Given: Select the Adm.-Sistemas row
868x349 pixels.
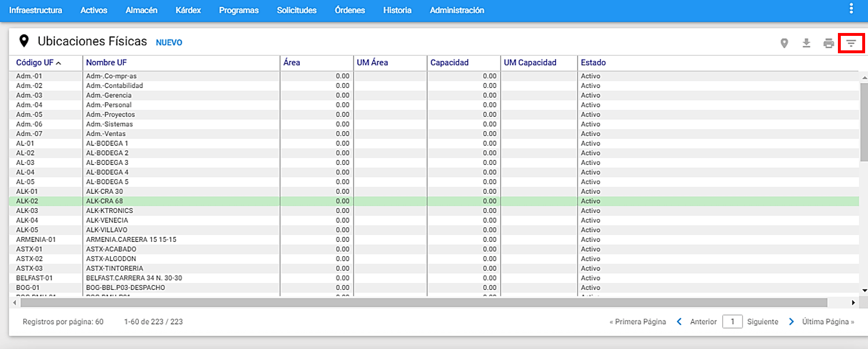Looking at the screenshot, I should (433, 124).
